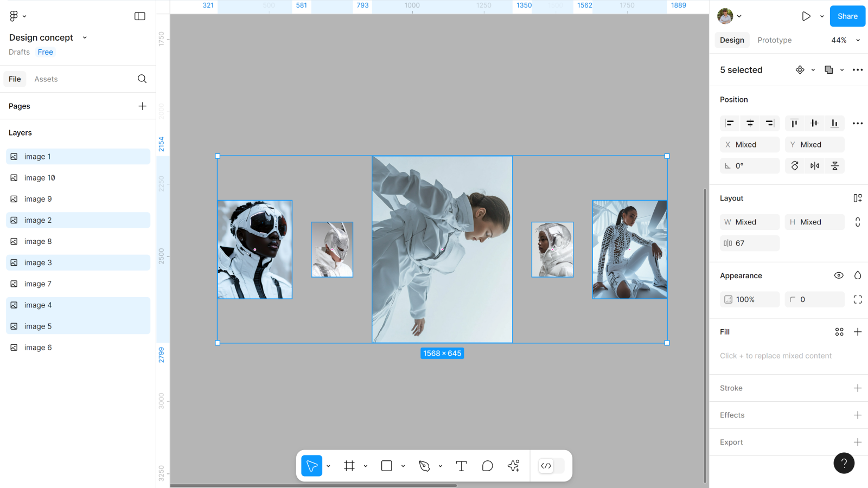
Task: Toggle visibility eye in Appearance section
Action: [839, 275]
